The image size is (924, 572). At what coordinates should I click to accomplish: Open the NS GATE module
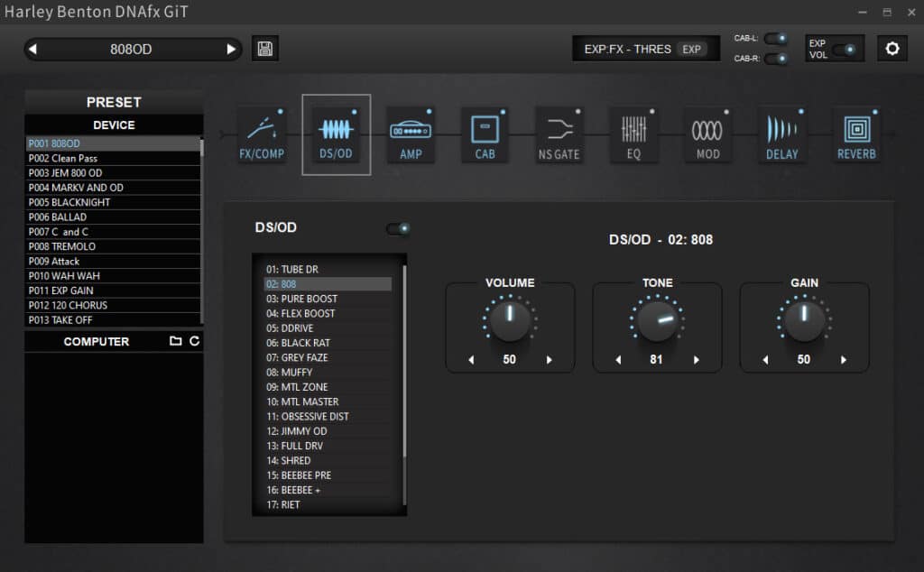tap(559, 135)
